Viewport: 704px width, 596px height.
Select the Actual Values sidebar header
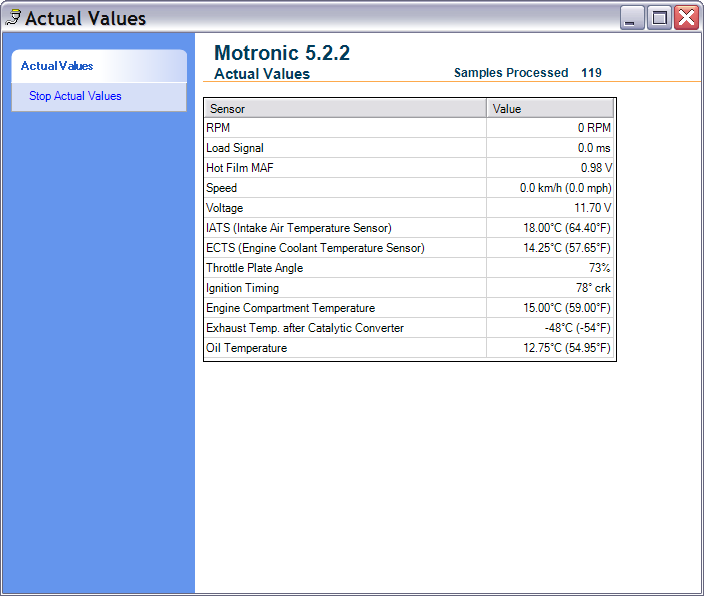click(57, 66)
